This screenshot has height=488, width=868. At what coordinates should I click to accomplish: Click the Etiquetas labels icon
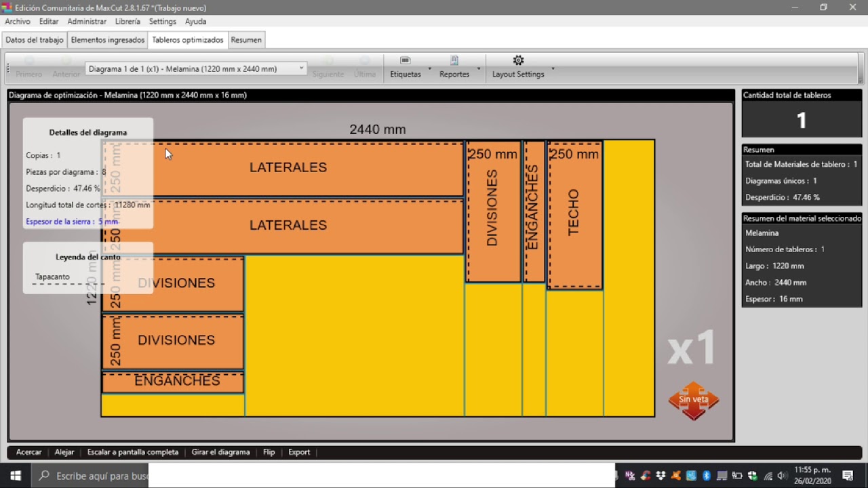[x=406, y=60]
